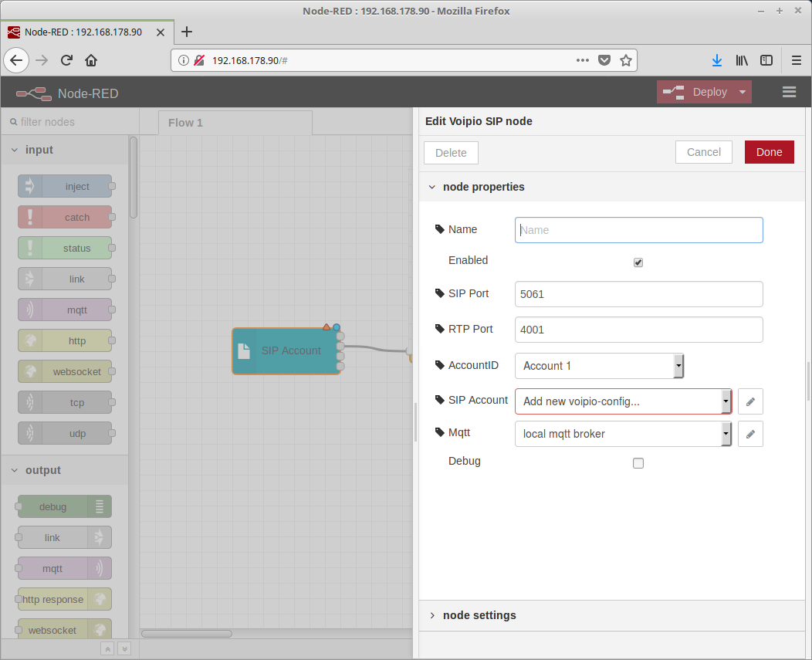Uncheck the Enabled checkbox
Screen dimensions: 812x660
tap(638, 262)
